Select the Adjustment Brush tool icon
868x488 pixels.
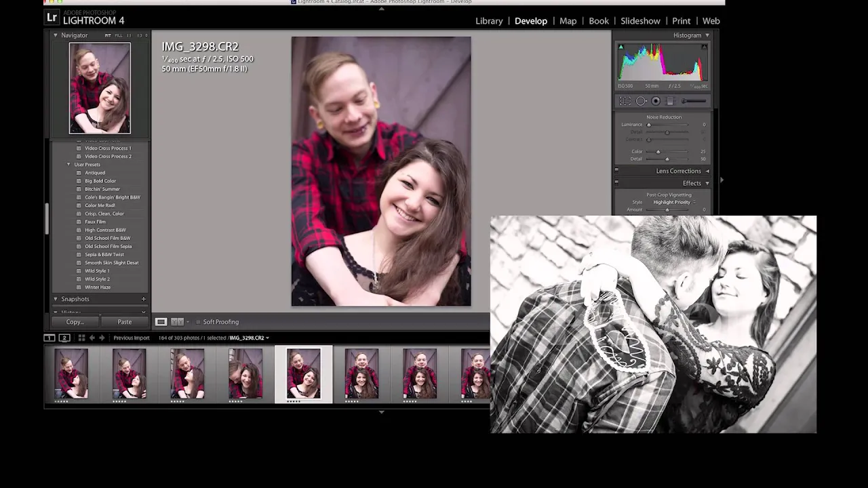694,101
